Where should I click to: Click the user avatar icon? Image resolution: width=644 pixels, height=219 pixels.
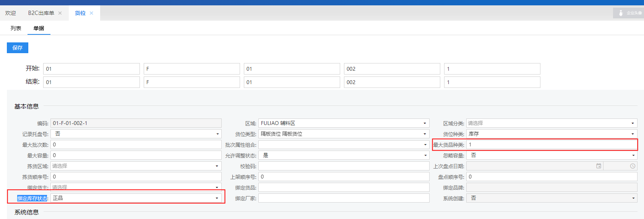[x=621, y=13]
